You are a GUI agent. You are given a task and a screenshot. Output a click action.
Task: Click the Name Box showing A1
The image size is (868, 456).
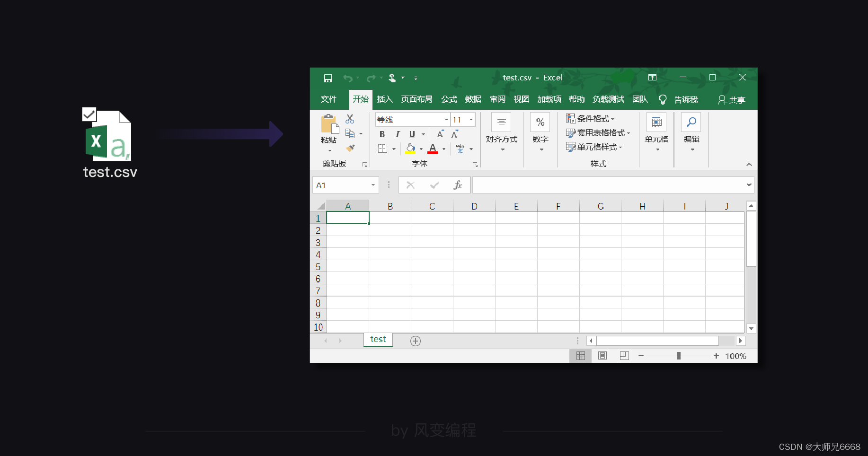[x=345, y=185]
